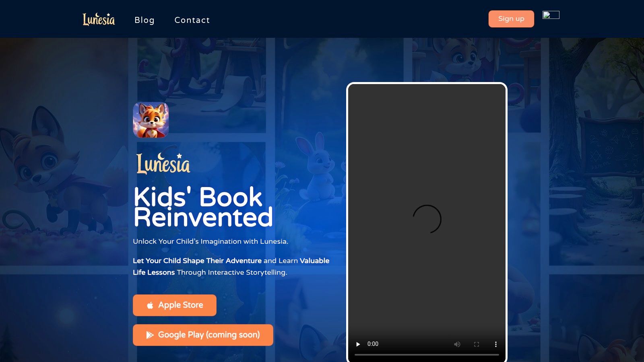Go to the Contact page

pyautogui.click(x=192, y=20)
